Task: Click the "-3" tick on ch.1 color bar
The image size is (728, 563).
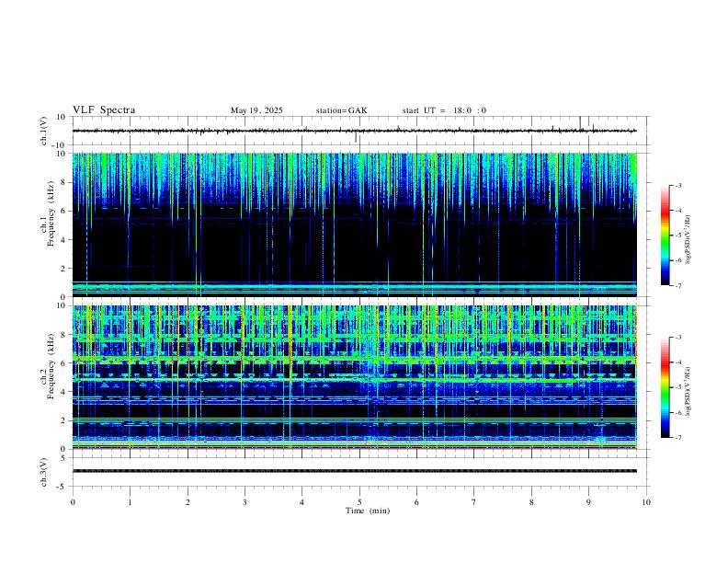Action: click(677, 185)
